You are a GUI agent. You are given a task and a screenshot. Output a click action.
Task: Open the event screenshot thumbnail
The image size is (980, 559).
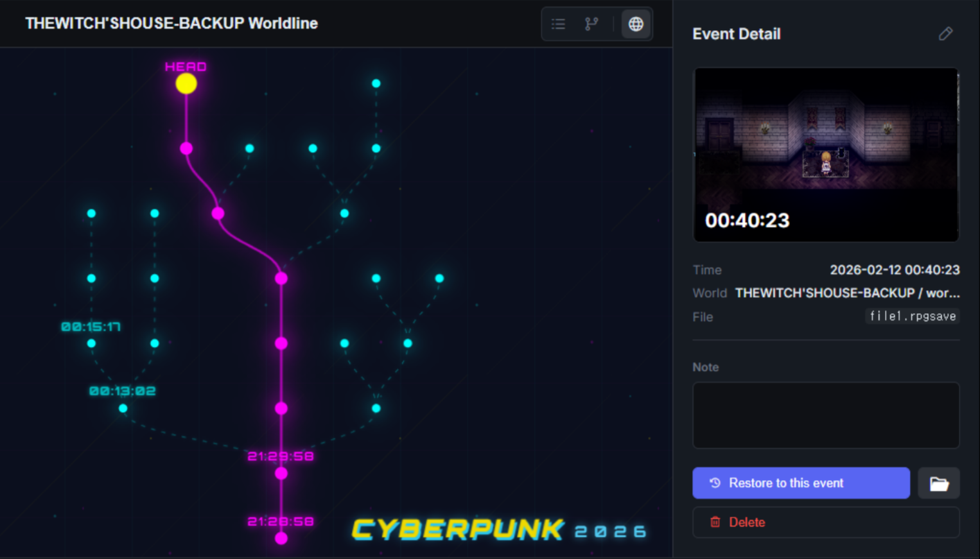(826, 154)
